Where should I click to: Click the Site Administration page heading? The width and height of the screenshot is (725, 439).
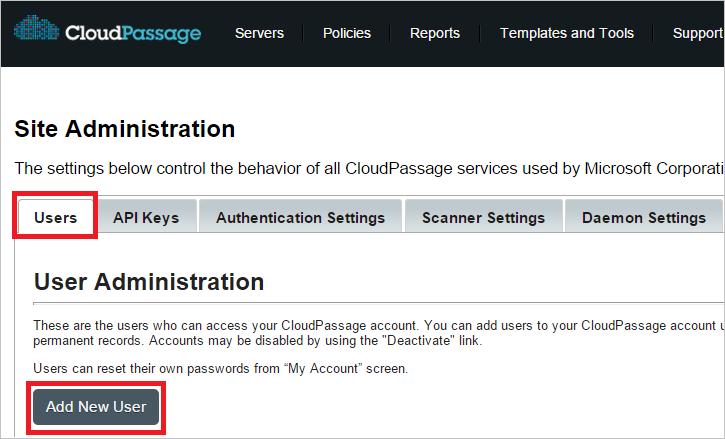125,129
